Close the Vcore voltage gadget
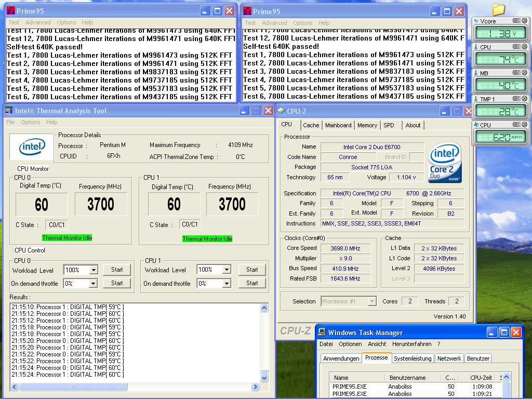The width and height of the screenshot is (532, 399). pyautogui.click(x=525, y=21)
